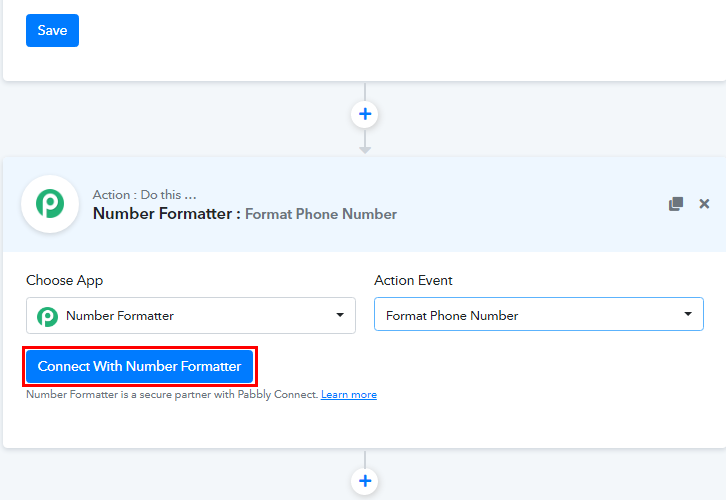Click the Pabbly icon inside the Choose App field
726x500 pixels.
(x=47, y=317)
